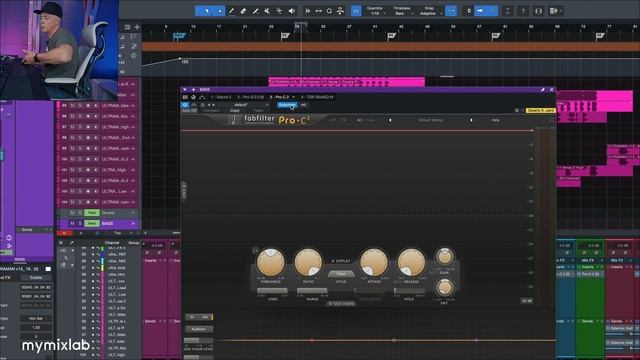The width and height of the screenshot is (640, 360).
Task: Open the Default Setting preset menu
Action: 431,120
